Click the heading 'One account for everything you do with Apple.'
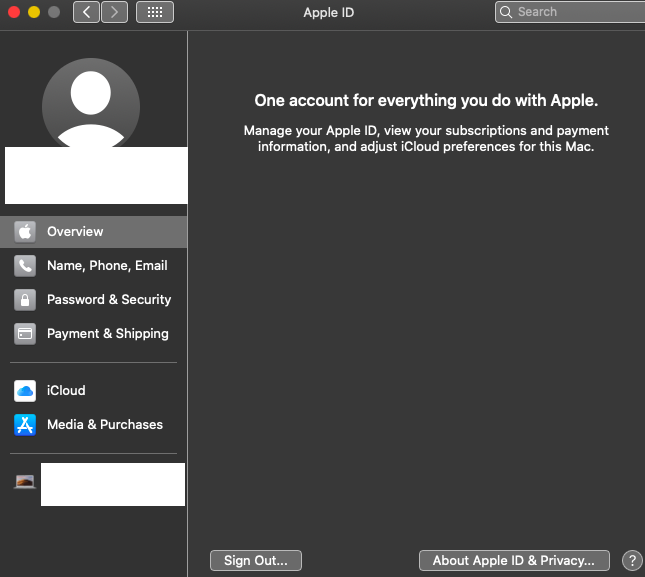 [x=426, y=101]
